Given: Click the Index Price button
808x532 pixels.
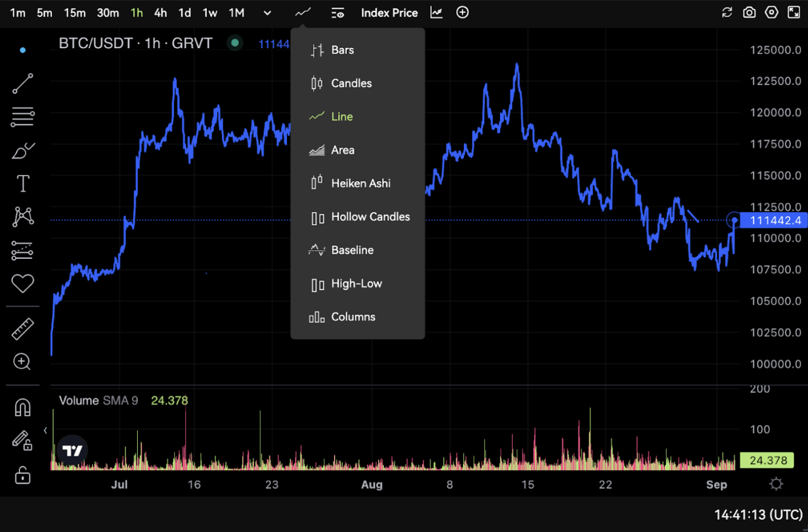Looking at the screenshot, I should tap(389, 13).
